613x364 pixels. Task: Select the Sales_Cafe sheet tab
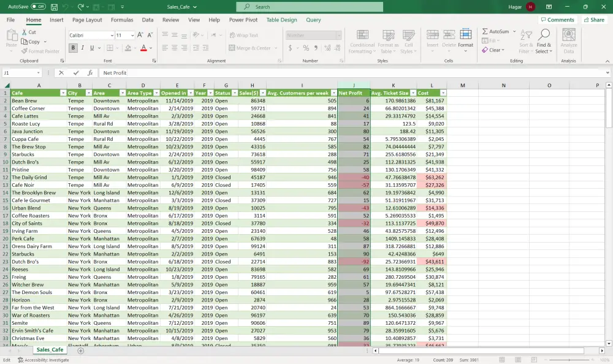(50, 350)
